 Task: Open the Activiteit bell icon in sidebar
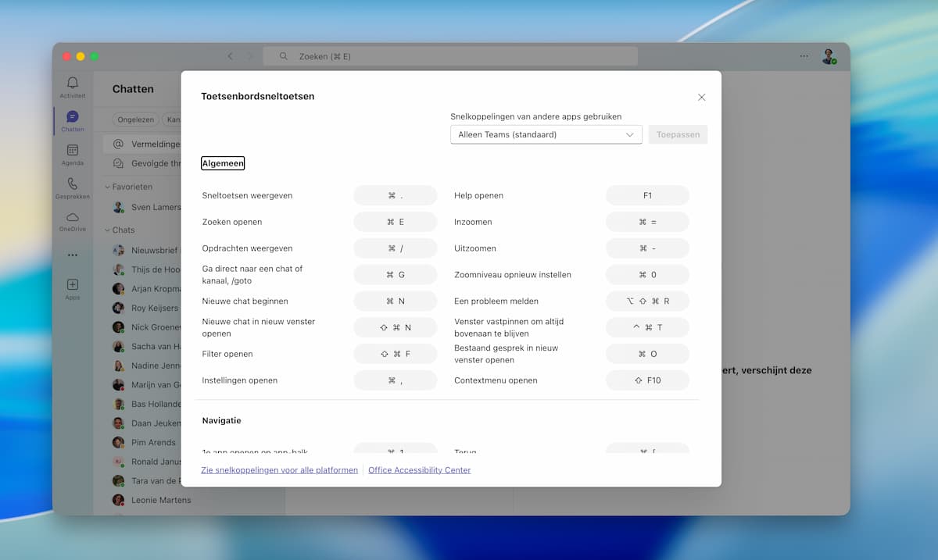(x=72, y=83)
